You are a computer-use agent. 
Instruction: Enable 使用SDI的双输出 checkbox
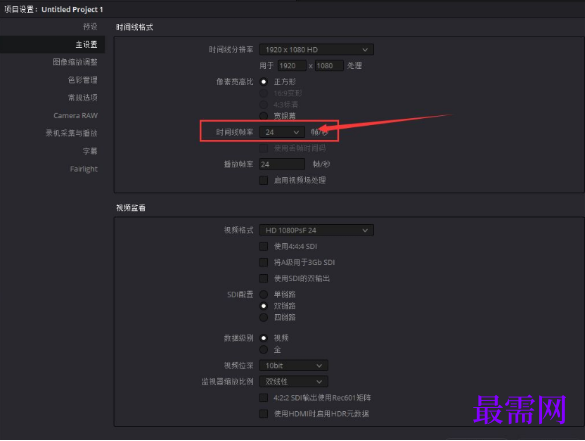tap(264, 278)
